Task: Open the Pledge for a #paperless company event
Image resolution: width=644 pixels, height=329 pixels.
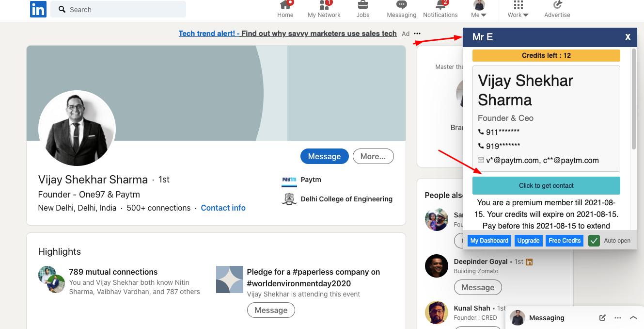Action: point(314,278)
